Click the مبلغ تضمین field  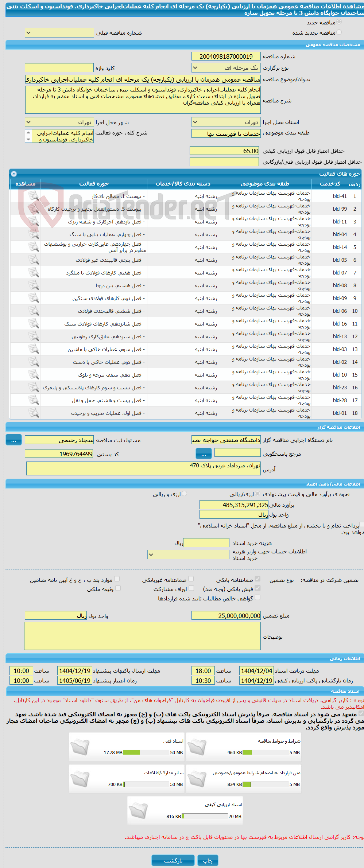(x=226, y=615)
